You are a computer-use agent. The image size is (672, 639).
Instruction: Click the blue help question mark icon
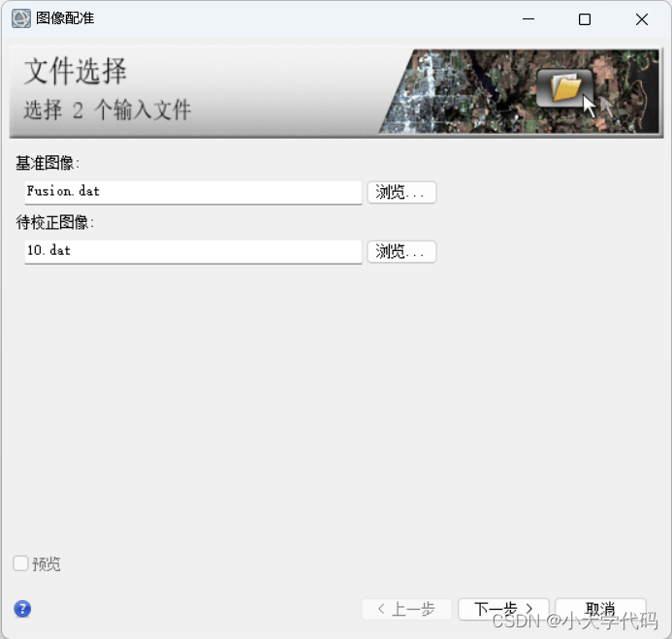click(x=22, y=609)
